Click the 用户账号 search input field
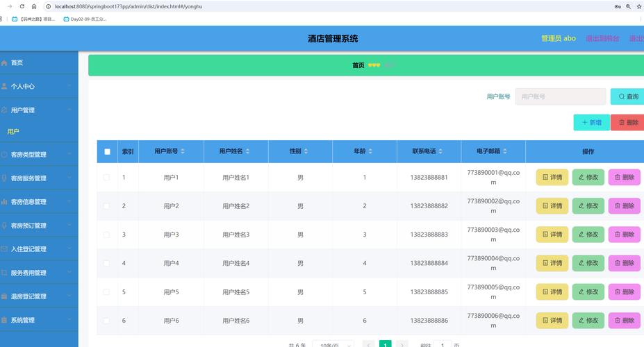This screenshot has height=347, width=644. 560,96
